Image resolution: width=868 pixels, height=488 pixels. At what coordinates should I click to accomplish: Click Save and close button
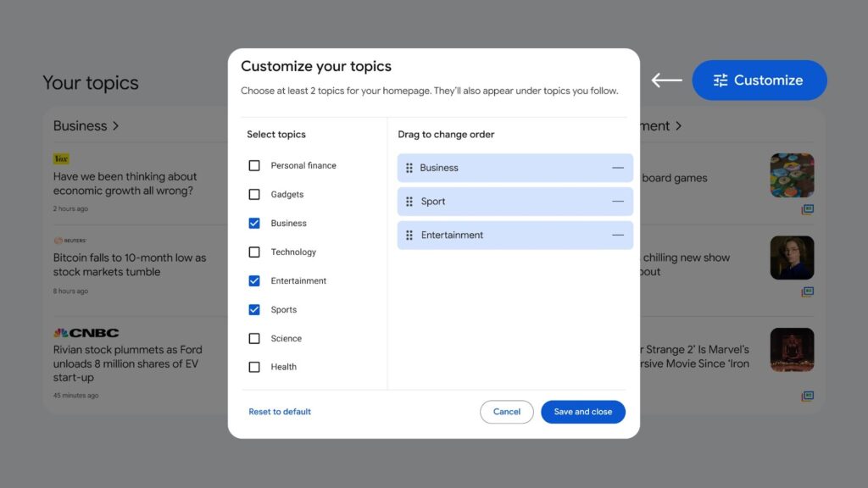point(583,412)
